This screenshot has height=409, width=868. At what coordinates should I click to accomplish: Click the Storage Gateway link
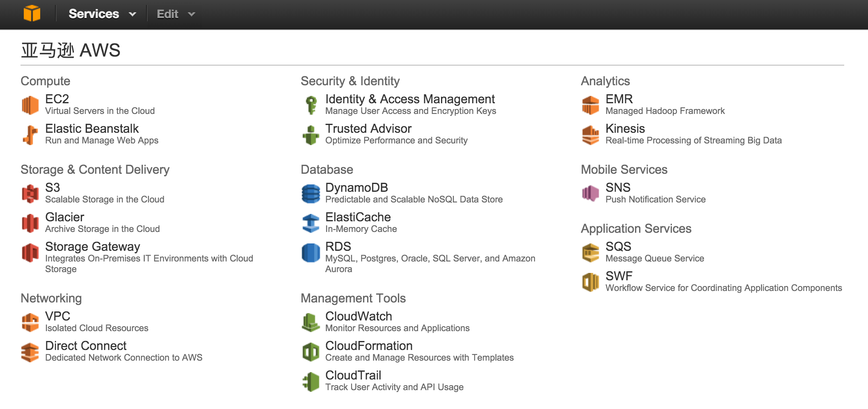93,246
